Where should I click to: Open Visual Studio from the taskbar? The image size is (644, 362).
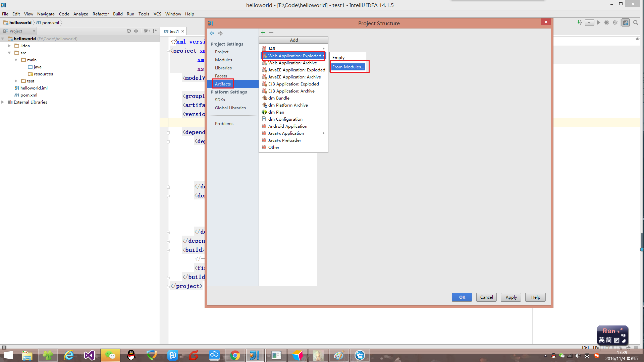click(90, 355)
